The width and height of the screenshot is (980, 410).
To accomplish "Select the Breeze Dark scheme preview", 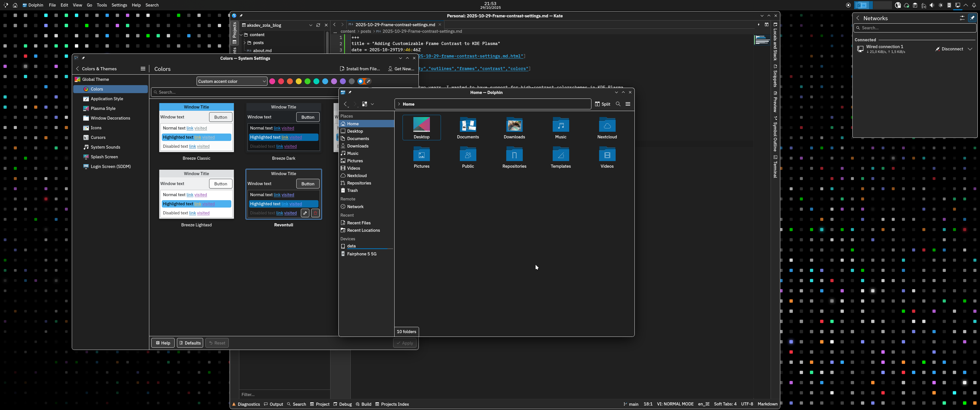I will pyautogui.click(x=283, y=132).
